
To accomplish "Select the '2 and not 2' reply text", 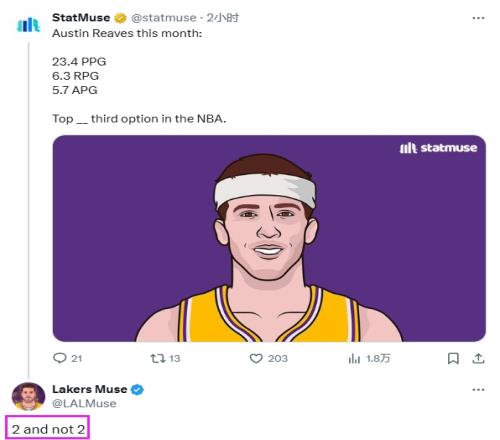I will pos(48,429).
